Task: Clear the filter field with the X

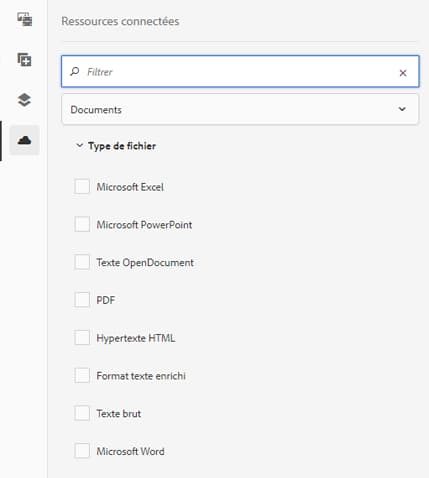Action: click(403, 73)
